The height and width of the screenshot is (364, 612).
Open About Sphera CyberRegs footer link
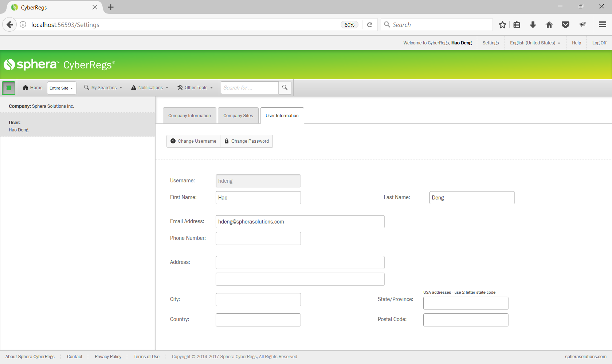click(30, 357)
